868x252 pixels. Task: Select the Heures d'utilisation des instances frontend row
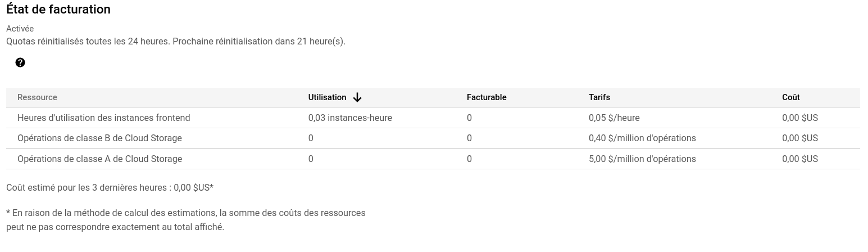pos(433,118)
